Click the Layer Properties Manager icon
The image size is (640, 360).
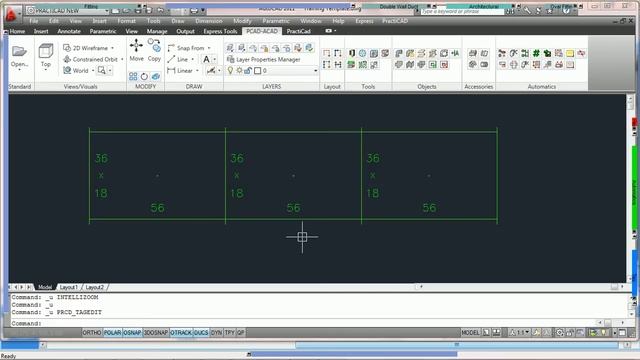231,59
